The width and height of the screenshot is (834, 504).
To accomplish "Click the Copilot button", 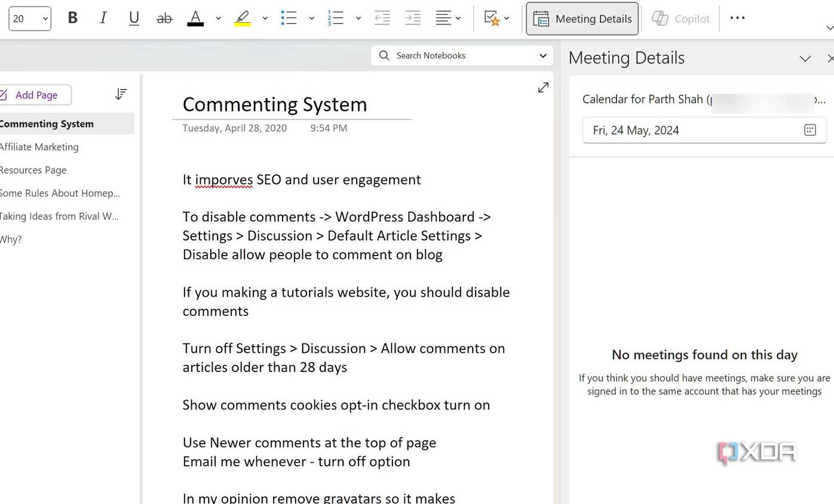I will (680, 19).
